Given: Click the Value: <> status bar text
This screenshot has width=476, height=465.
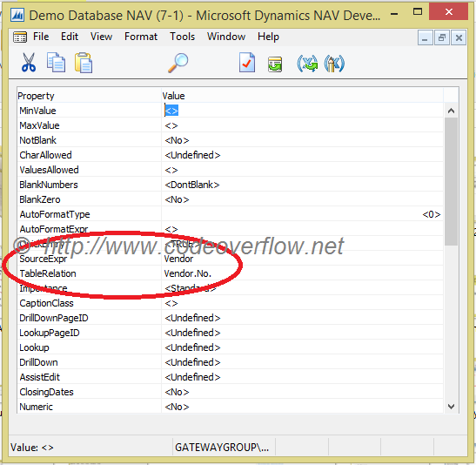Looking at the screenshot, I should [x=32, y=448].
